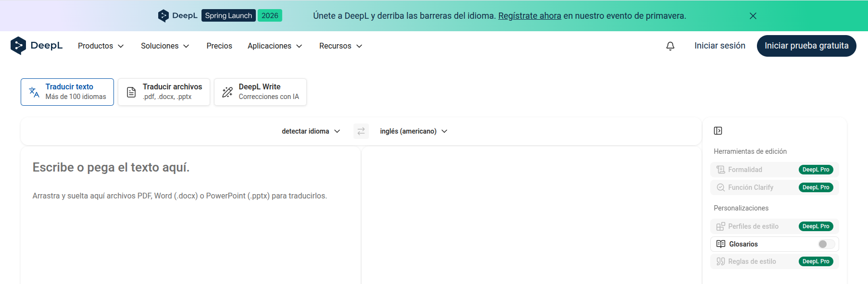
Task: Swap languages with the arrows icon
Action: 361,131
